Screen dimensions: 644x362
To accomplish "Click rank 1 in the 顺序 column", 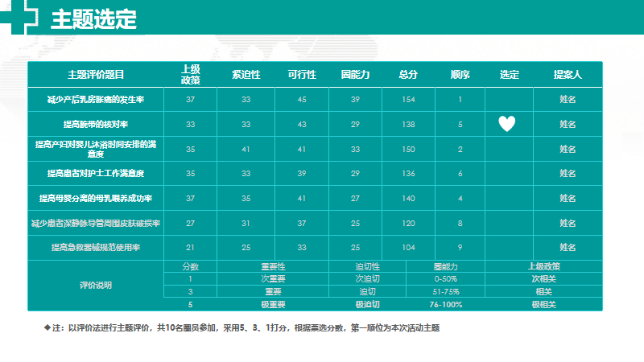I will click(x=460, y=99).
